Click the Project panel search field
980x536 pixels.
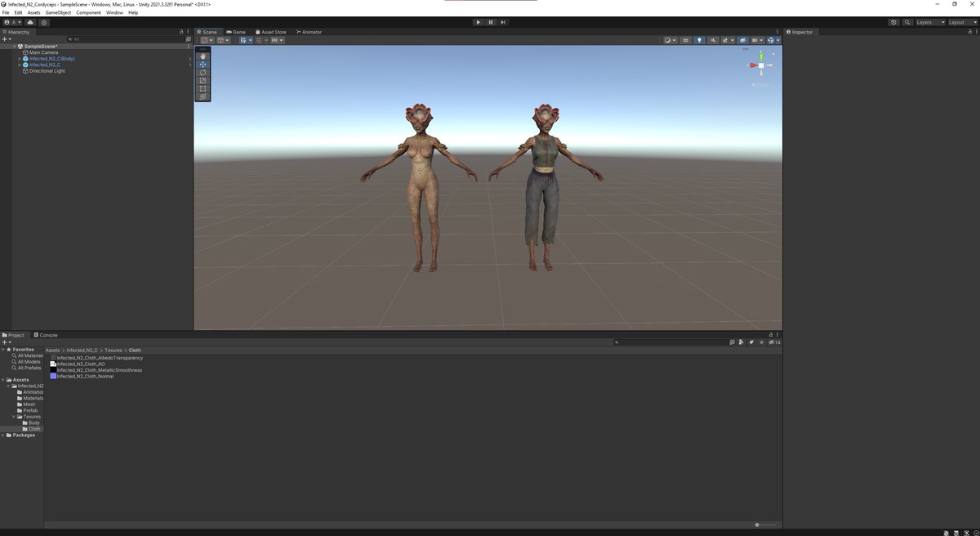(x=670, y=342)
